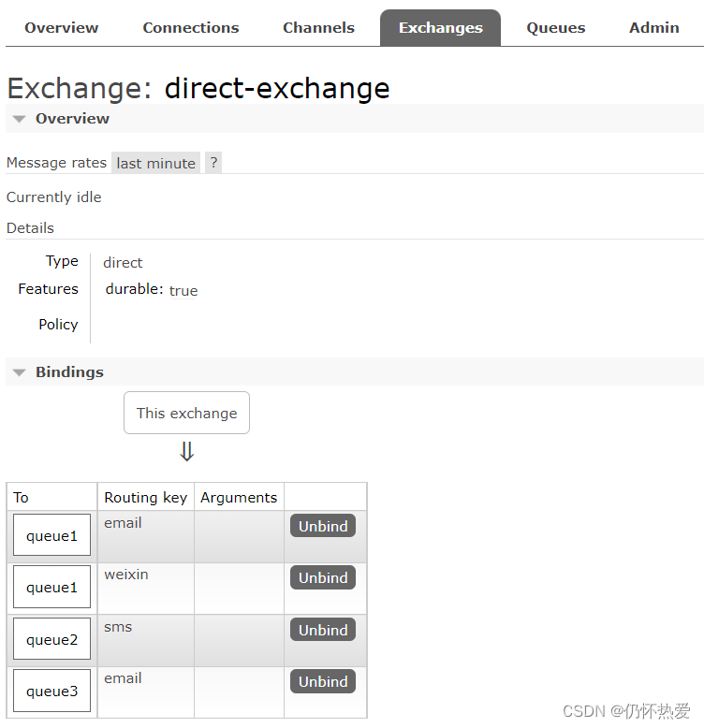
Task: Click the 'Overview' section heading text
Action: click(72, 119)
